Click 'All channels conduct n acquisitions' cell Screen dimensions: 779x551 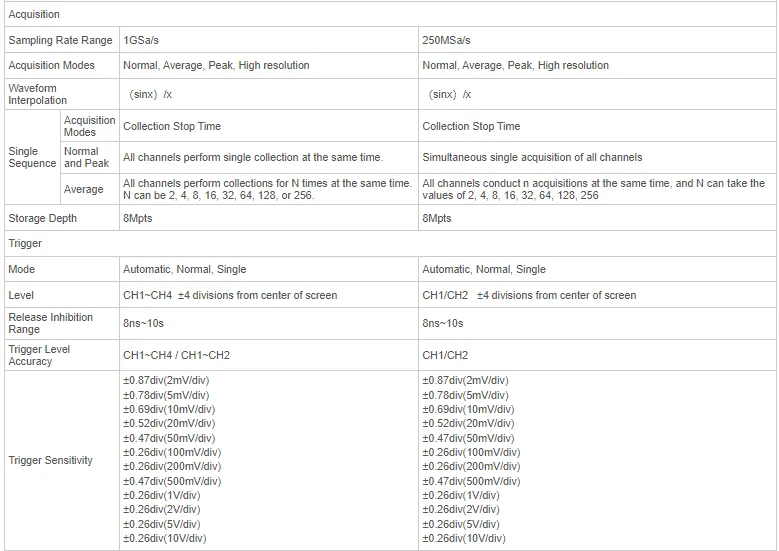tap(593, 189)
